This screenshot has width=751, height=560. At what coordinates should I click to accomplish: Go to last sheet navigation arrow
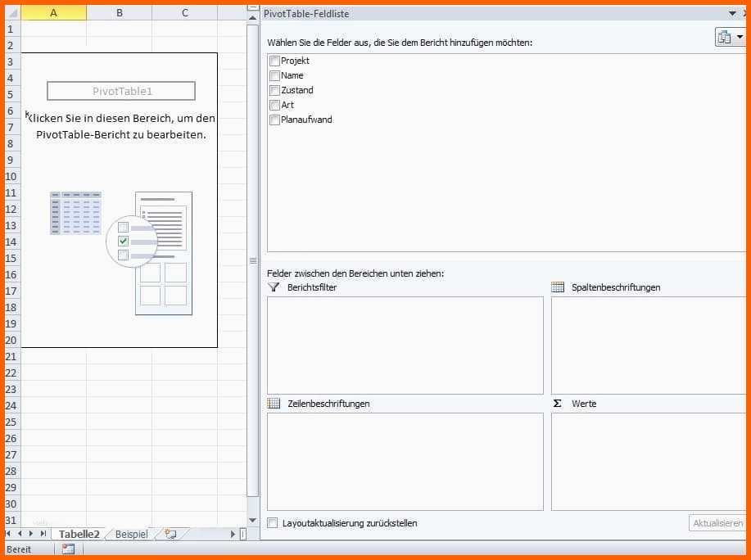tap(43, 533)
